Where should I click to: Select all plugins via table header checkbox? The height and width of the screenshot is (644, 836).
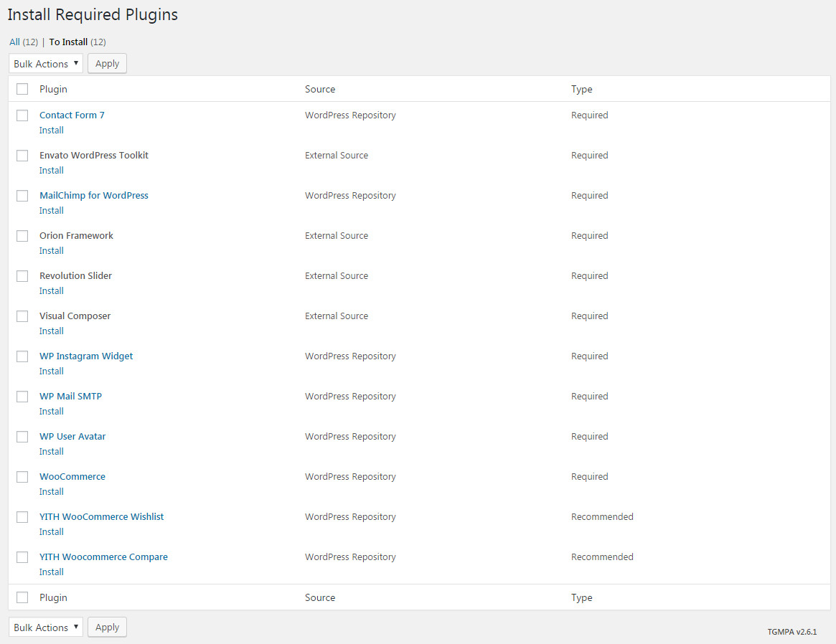click(x=22, y=89)
